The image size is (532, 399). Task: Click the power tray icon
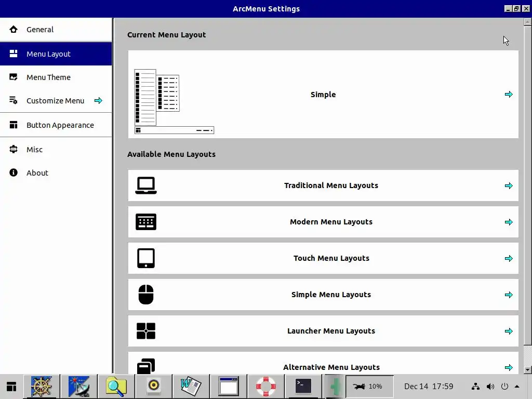(x=504, y=387)
